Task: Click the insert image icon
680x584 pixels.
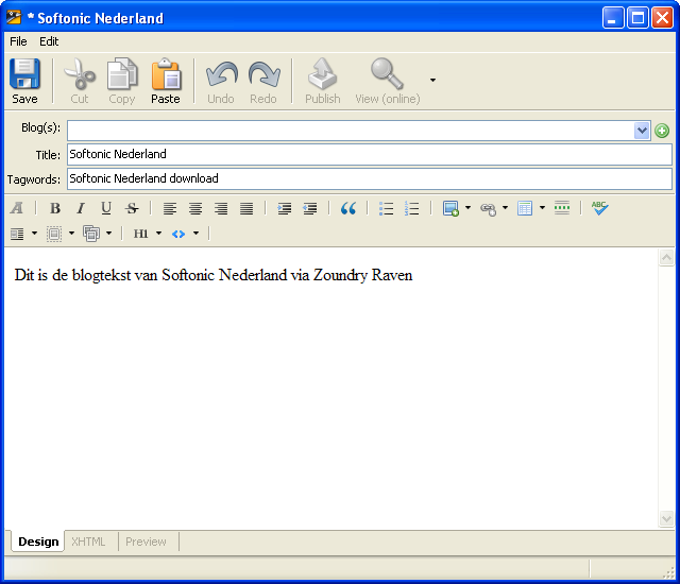Action: (451, 209)
